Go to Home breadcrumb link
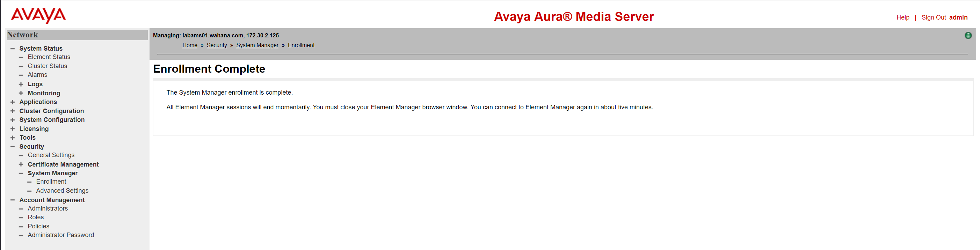Screen dimensions: 980x250 pyautogui.click(x=189, y=45)
